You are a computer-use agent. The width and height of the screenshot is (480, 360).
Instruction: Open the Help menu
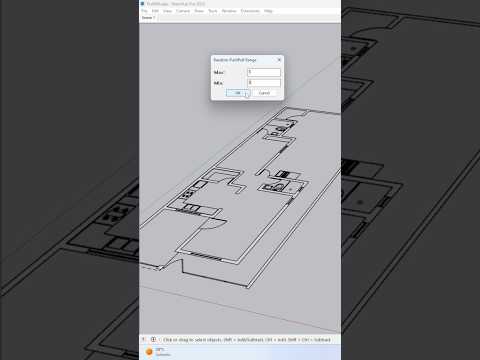[x=268, y=11]
